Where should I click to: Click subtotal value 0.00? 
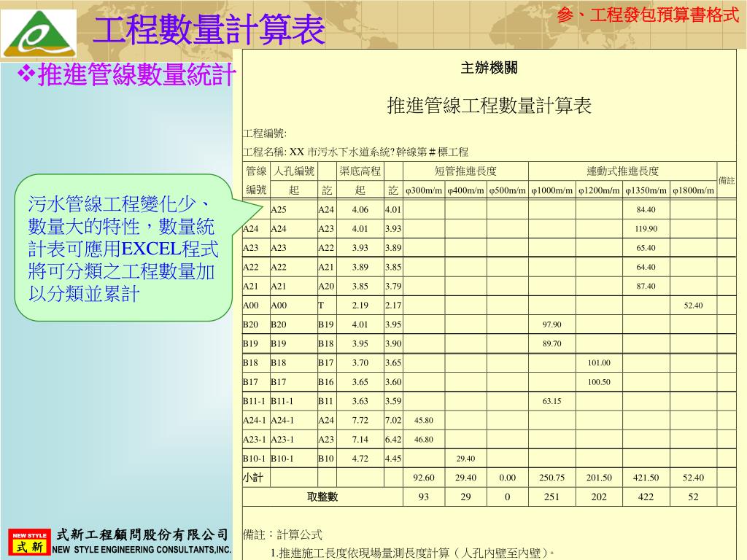[508, 478]
